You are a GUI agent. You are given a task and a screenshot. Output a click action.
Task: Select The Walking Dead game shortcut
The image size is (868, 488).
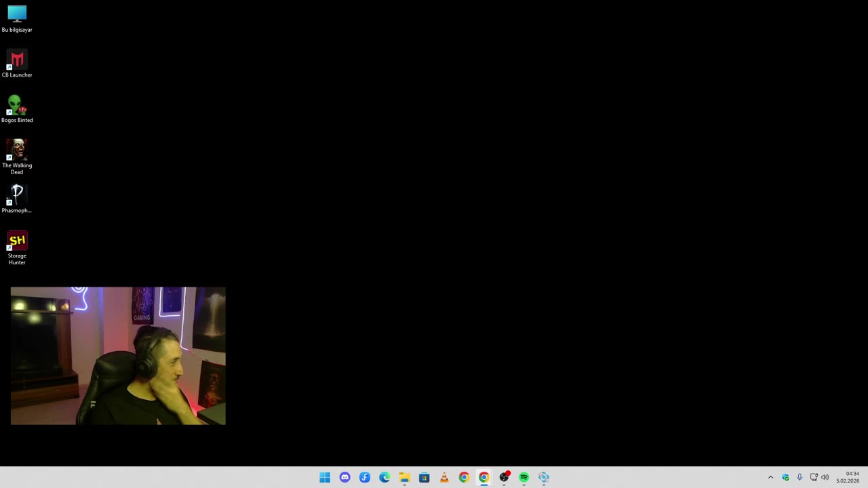(17, 157)
